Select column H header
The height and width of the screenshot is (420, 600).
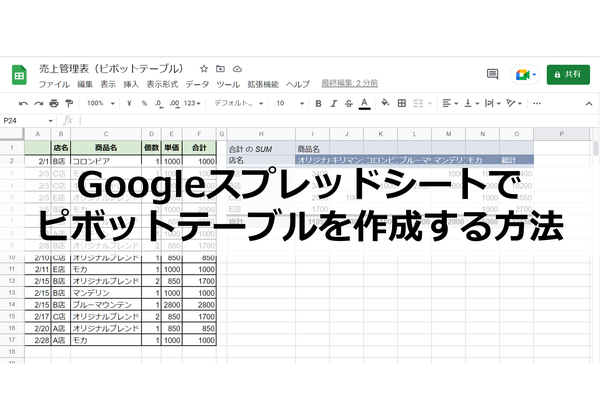[261, 134]
